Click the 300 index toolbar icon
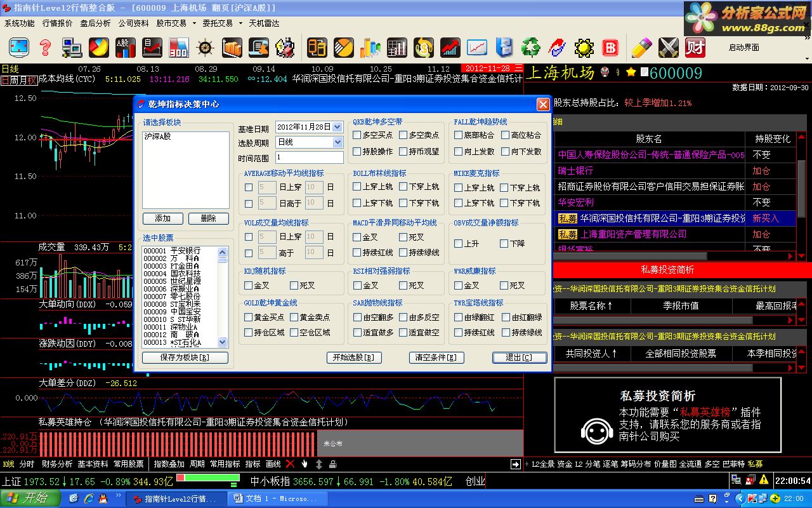Image resolution: width=812 pixels, height=508 pixels. [x=178, y=47]
